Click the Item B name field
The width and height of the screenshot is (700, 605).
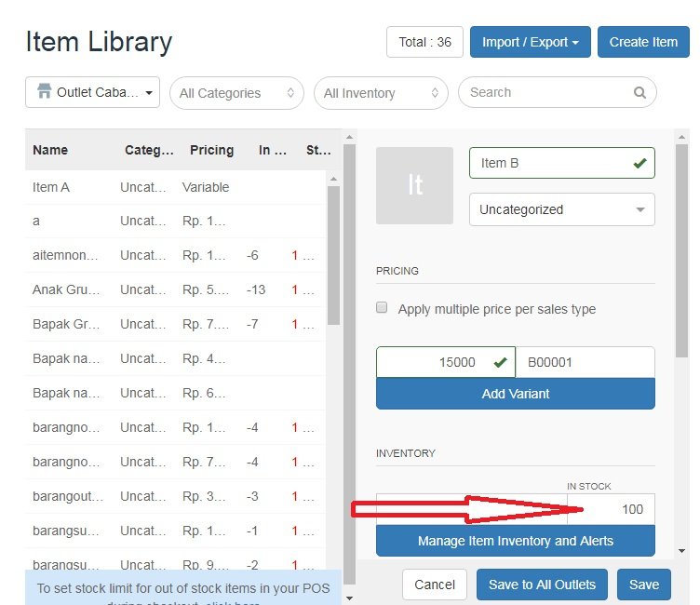click(552, 163)
